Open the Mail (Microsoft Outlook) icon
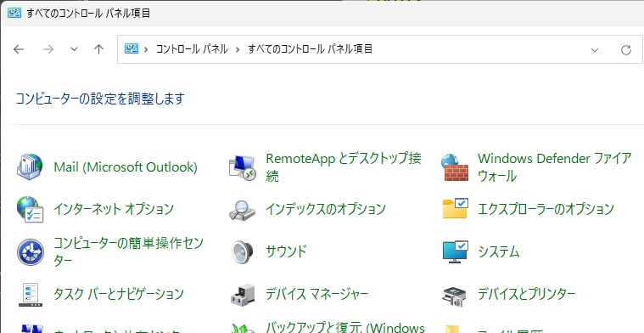644x333 pixels. 30,166
